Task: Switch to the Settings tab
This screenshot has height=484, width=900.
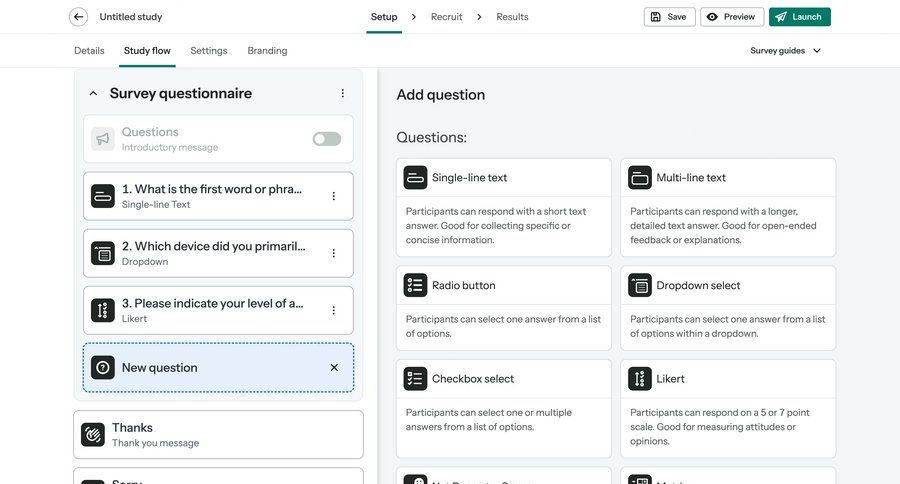Action: pos(209,51)
